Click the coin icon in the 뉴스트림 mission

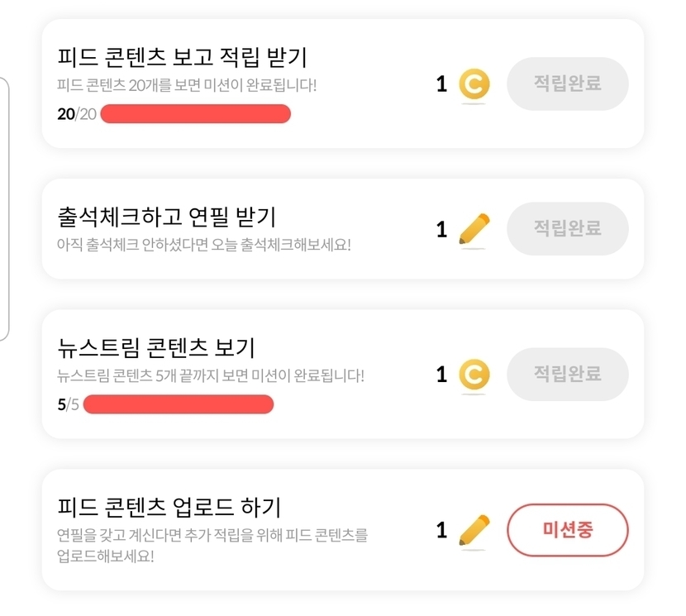[x=474, y=375]
